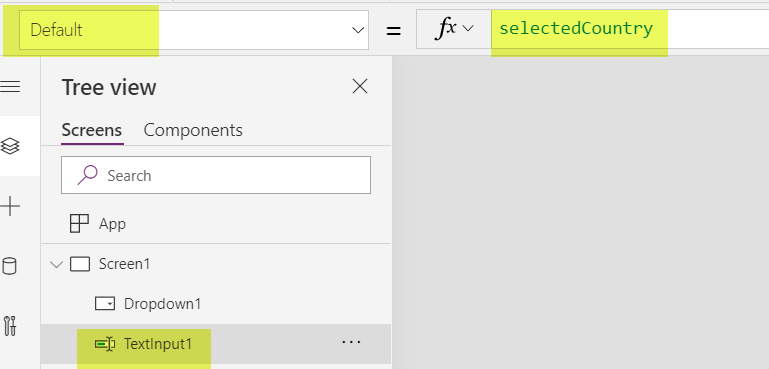The width and height of the screenshot is (769, 369).
Task: Select the Tree view layers icon
Action: click(10, 146)
